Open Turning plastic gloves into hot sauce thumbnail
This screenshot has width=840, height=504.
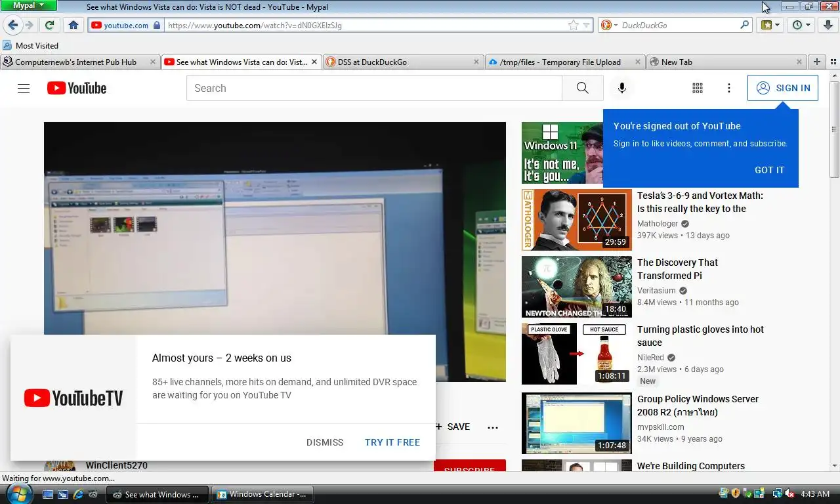coord(577,354)
